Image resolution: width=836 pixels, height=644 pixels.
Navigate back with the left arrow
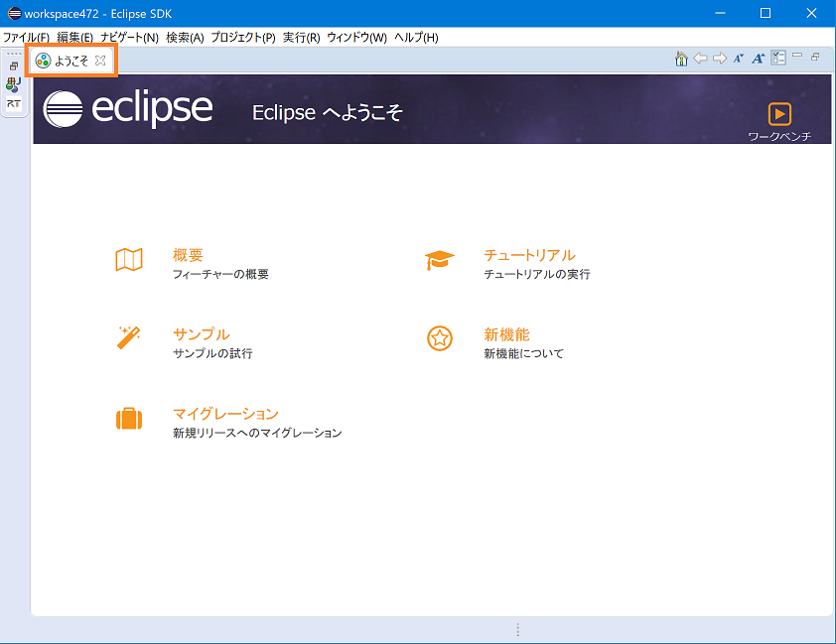[x=700, y=59]
